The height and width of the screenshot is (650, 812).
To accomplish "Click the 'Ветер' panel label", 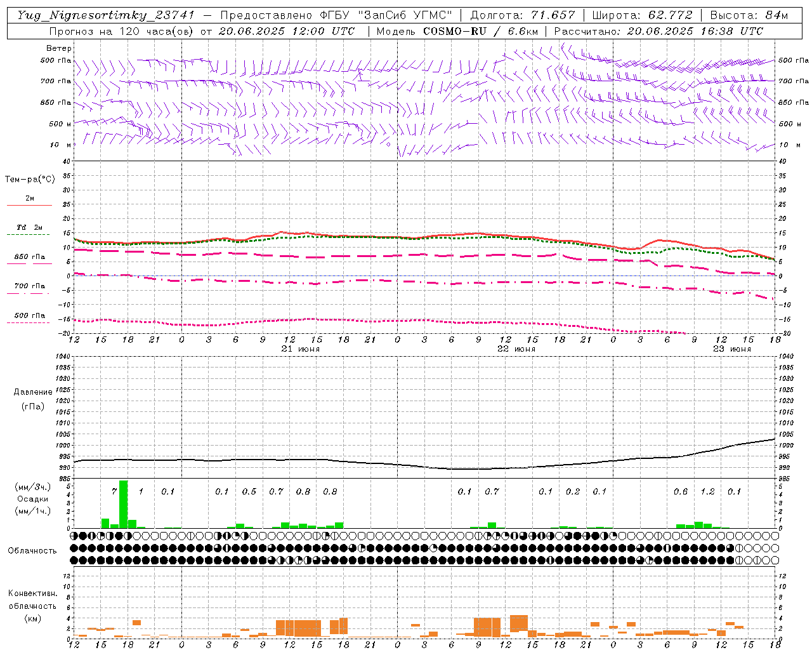I will tap(59, 48).
